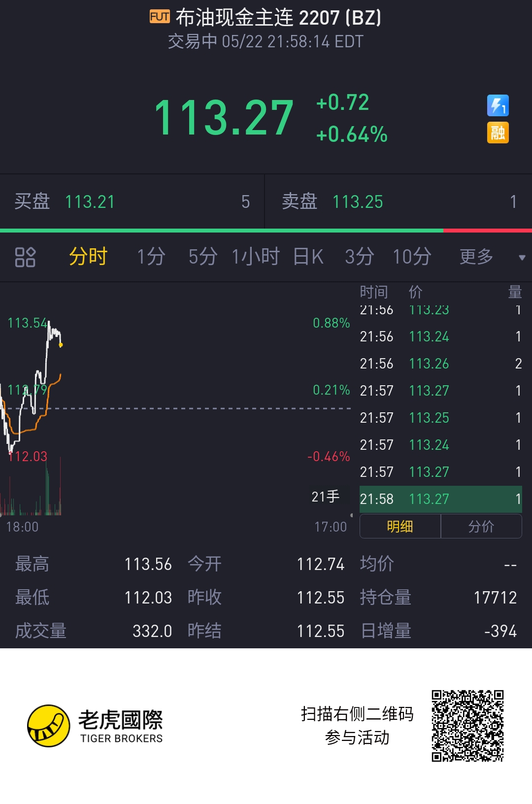Select the 3分 chart tab
Image resolution: width=532 pixels, height=804 pixels.
359,257
